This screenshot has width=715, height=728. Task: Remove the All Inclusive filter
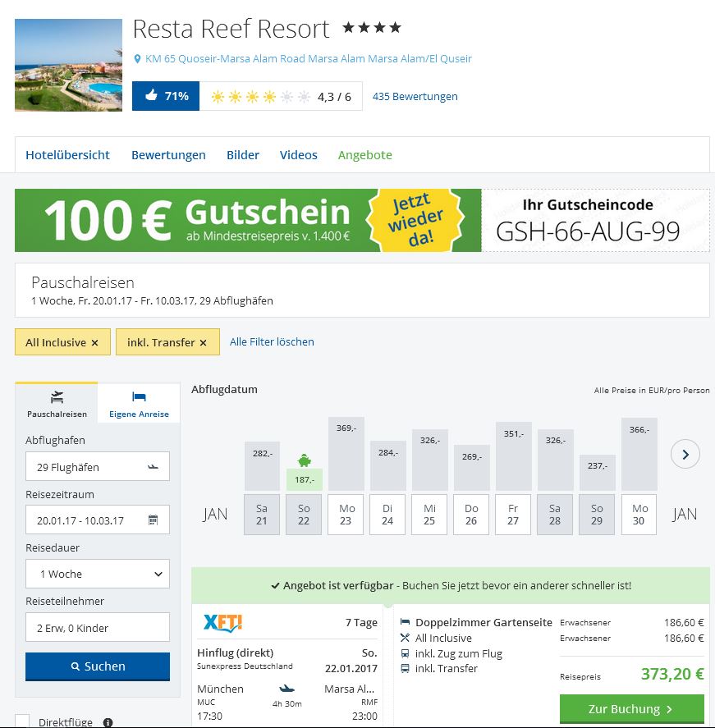[x=94, y=342]
